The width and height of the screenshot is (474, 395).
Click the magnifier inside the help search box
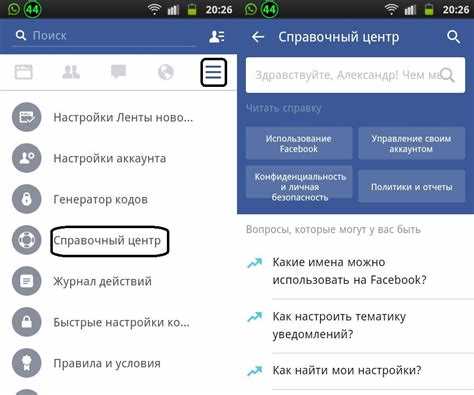(x=448, y=75)
